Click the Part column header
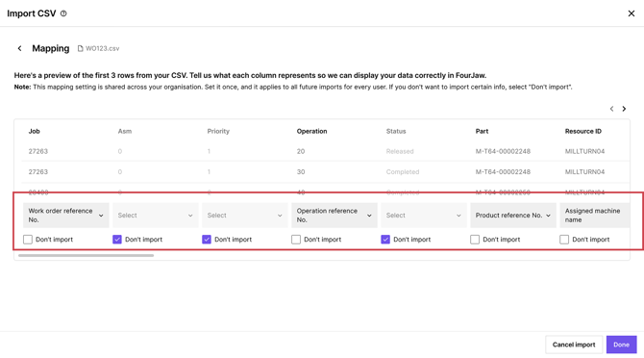Image resolution: width=644 pixels, height=358 pixels. (482, 131)
